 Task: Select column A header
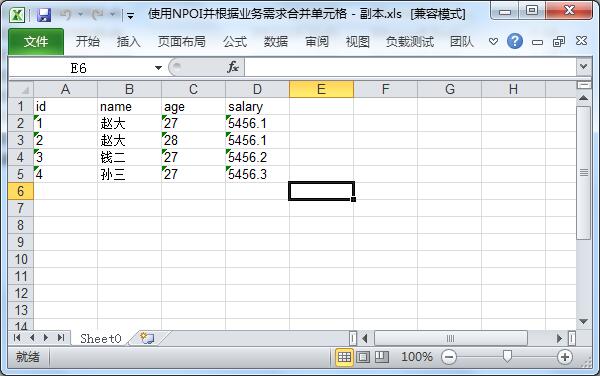65,89
